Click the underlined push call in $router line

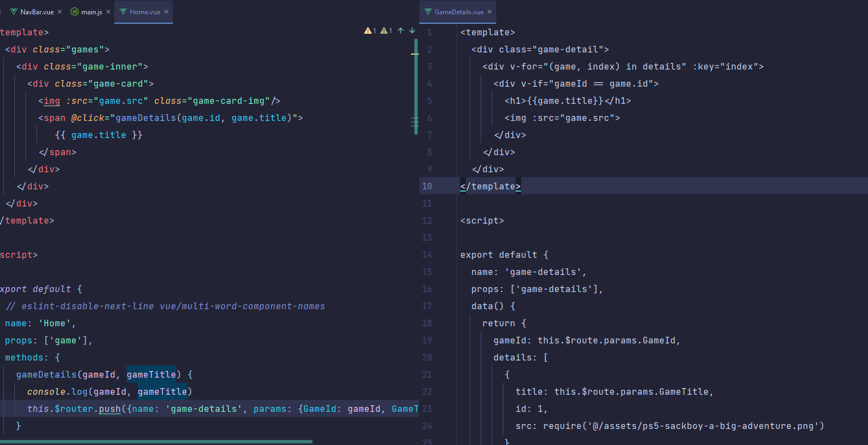tap(110, 409)
